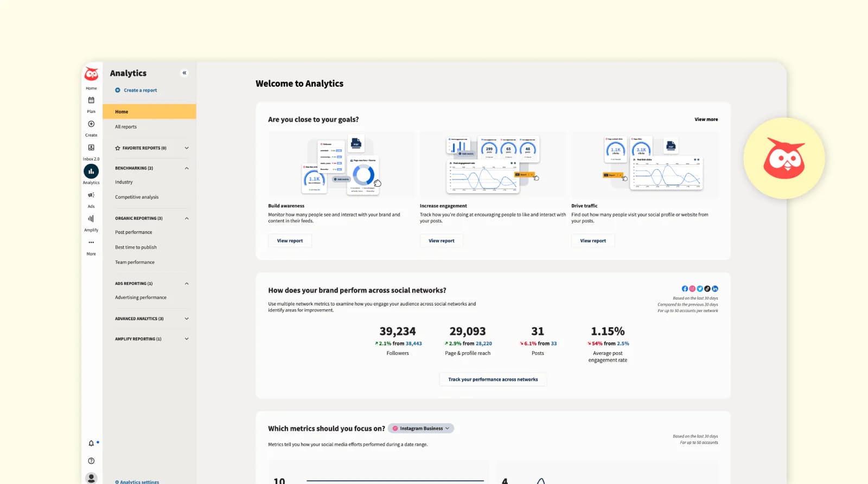Click Create a report link

tap(136, 90)
